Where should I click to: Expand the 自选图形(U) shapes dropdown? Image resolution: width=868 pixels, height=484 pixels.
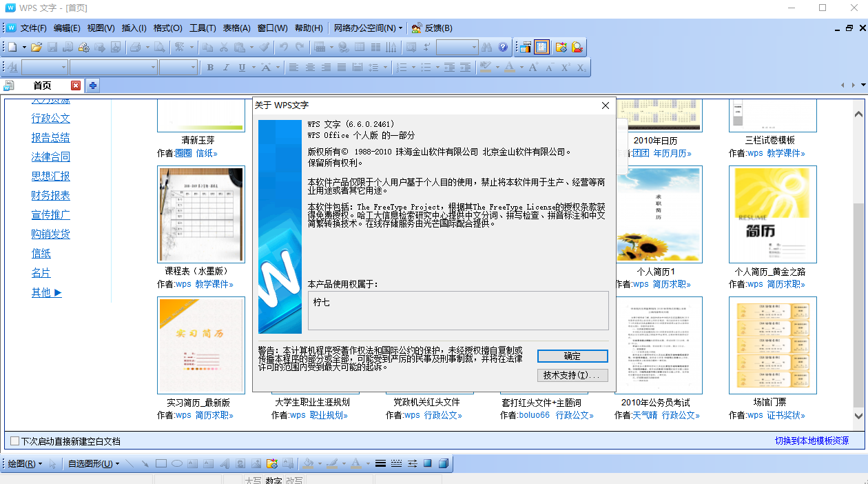(94, 463)
